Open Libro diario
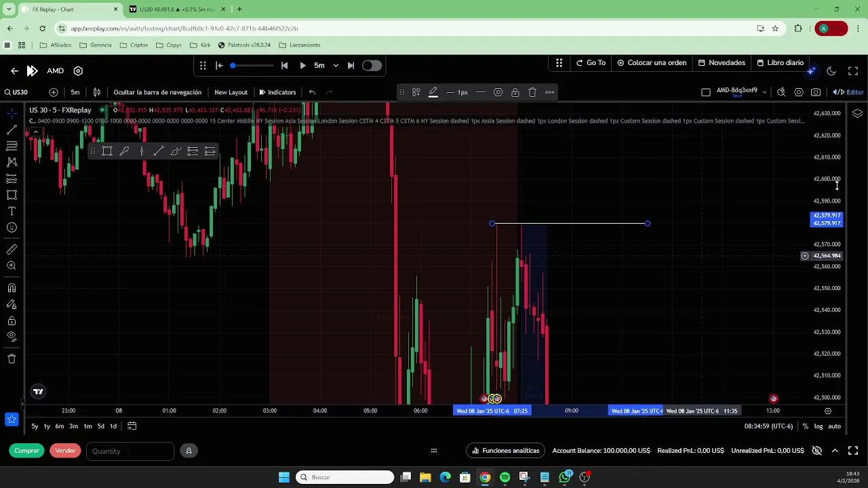Image resolution: width=868 pixels, height=488 pixels. (x=779, y=63)
